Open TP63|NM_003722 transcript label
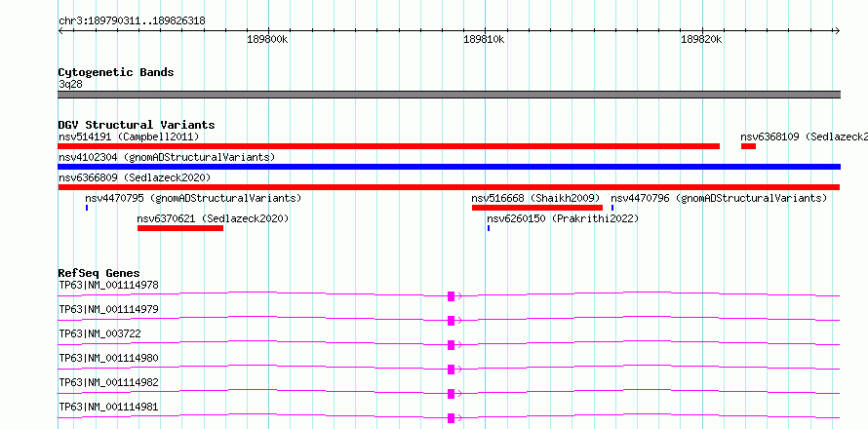Image resolution: width=868 pixels, height=429 pixels. [x=99, y=333]
